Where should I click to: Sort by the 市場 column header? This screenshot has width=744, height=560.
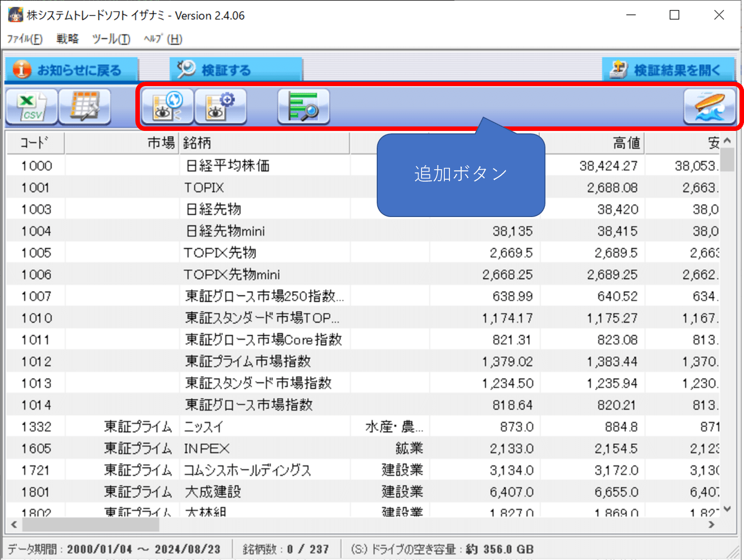(121, 143)
